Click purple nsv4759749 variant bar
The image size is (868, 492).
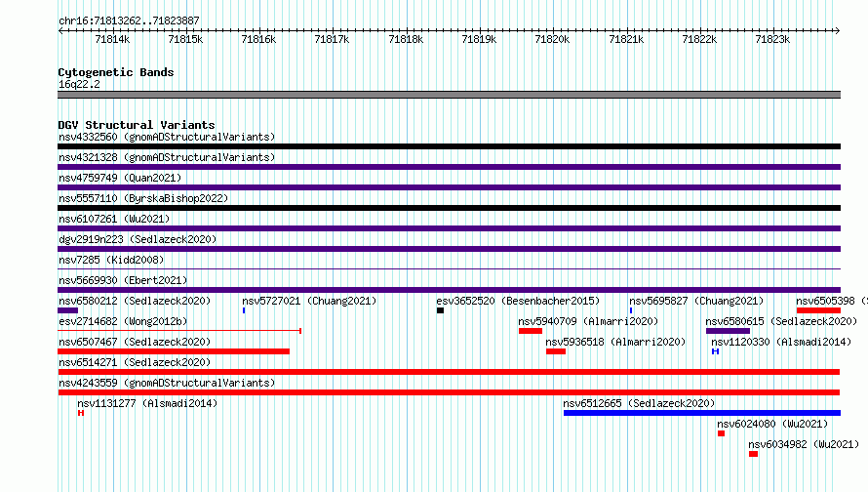tap(449, 187)
